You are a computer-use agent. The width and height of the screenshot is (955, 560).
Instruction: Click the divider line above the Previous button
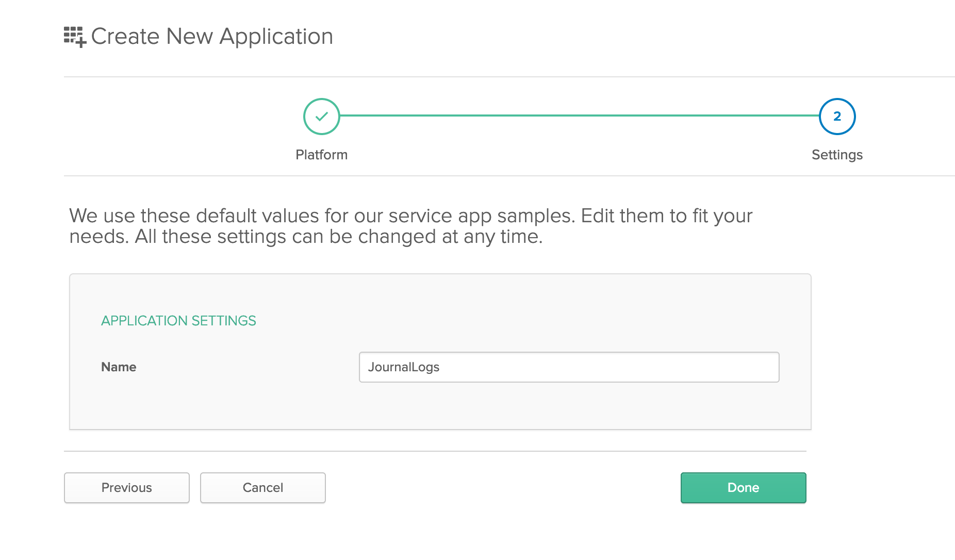click(435, 451)
